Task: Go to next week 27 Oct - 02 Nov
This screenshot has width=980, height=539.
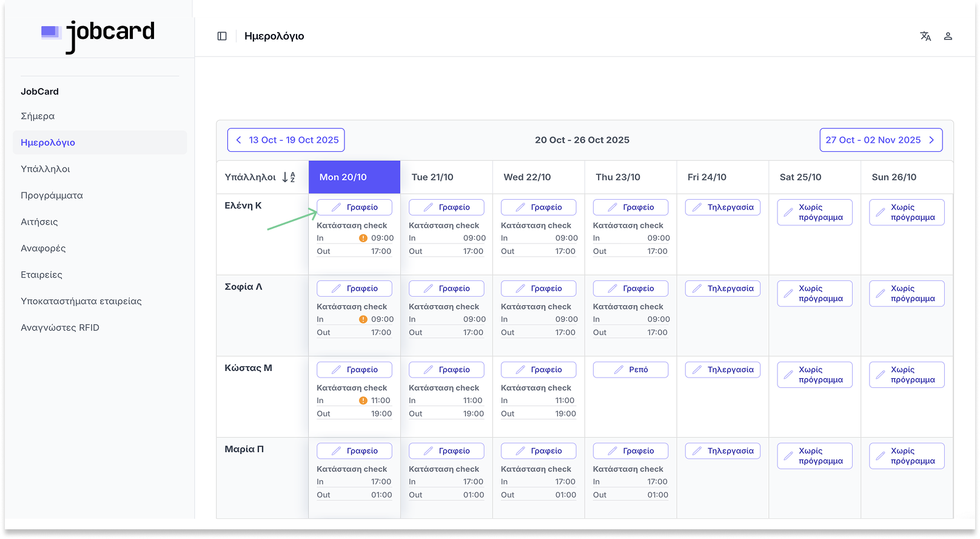Action: (x=881, y=140)
